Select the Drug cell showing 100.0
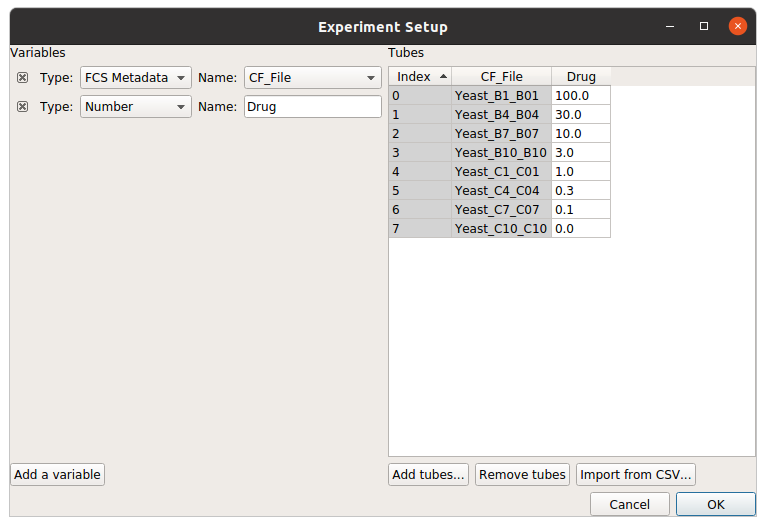 (x=581, y=96)
